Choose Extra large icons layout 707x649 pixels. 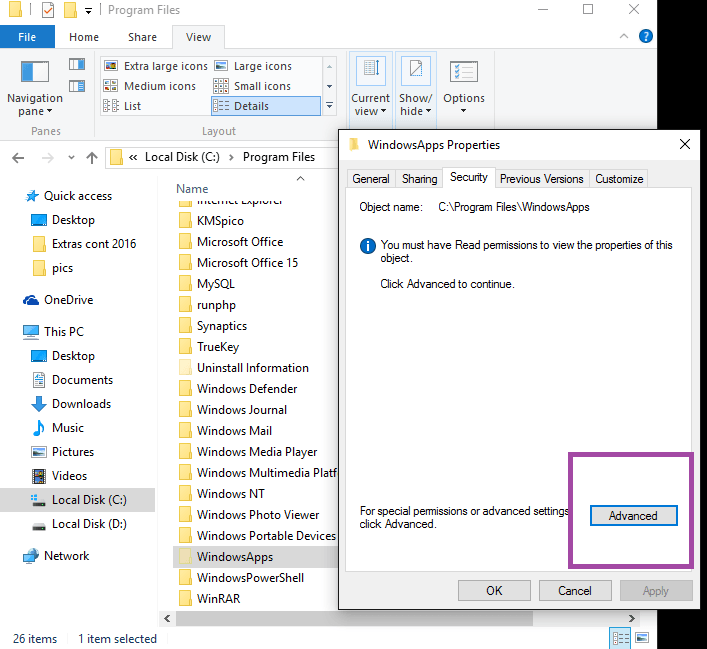[x=156, y=66]
